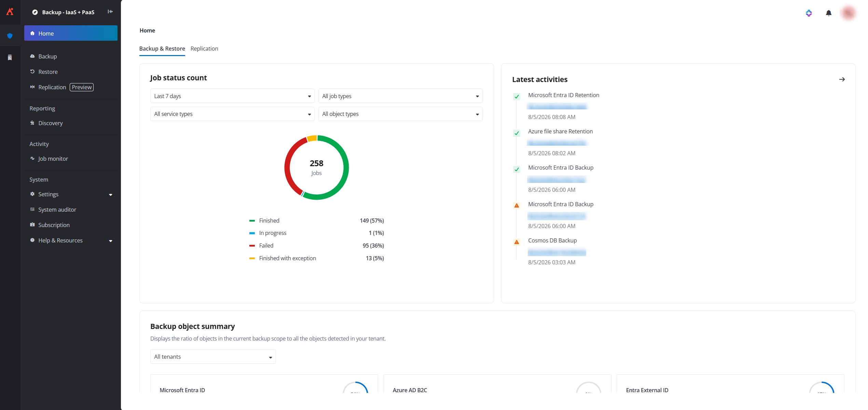Click the Azure file share Retention activity title
Screen dimensions: 868x410
pyautogui.click(x=560, y=131)
